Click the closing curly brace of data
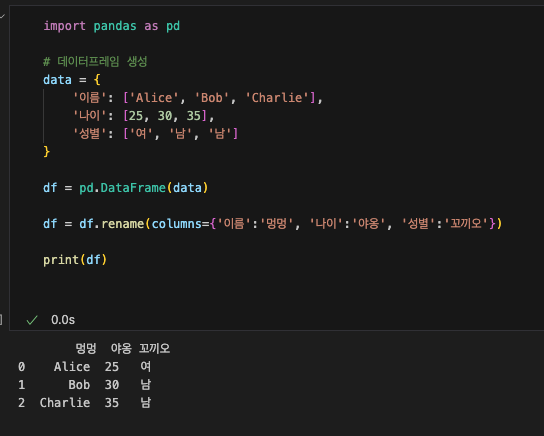This screenshot has height=436, width=544. 46,152
